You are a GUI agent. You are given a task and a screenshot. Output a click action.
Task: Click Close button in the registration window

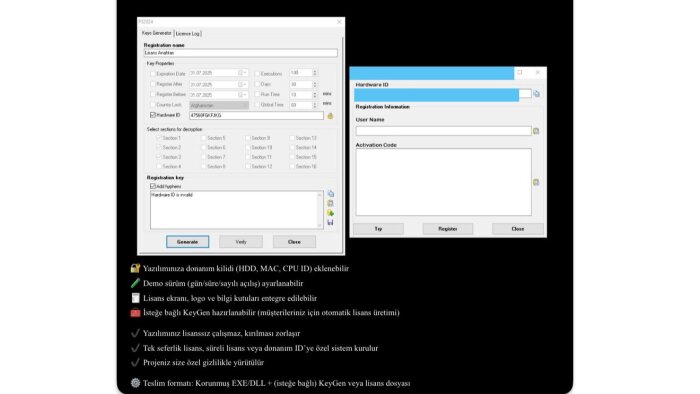pyautogui.click(x=518, y=229)
